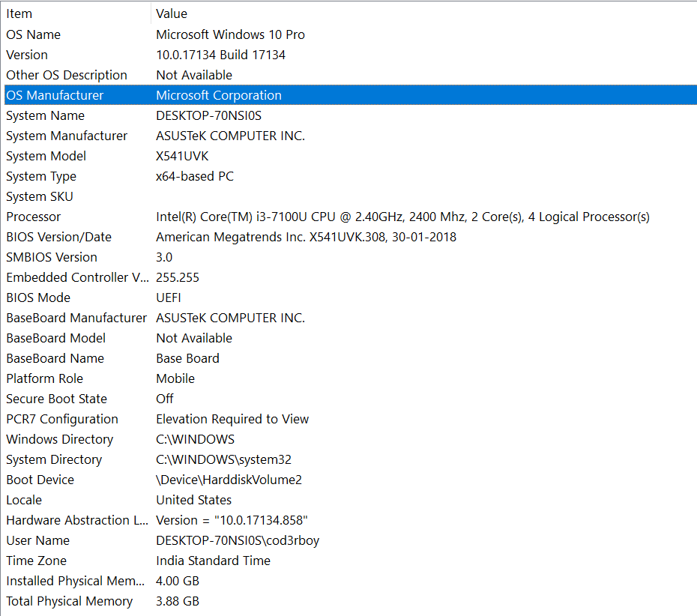Click the Base Board value
The image size is (697, 616).
187,358
